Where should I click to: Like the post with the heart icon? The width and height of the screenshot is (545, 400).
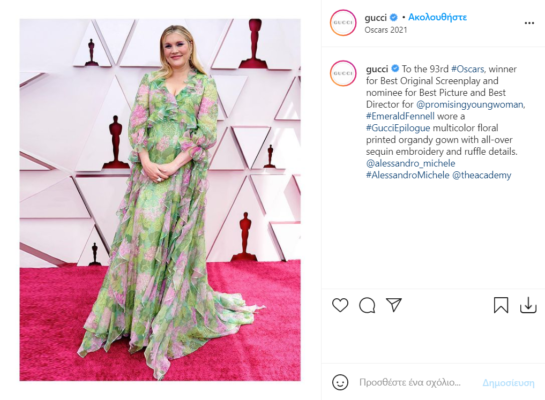pos(340,305)
